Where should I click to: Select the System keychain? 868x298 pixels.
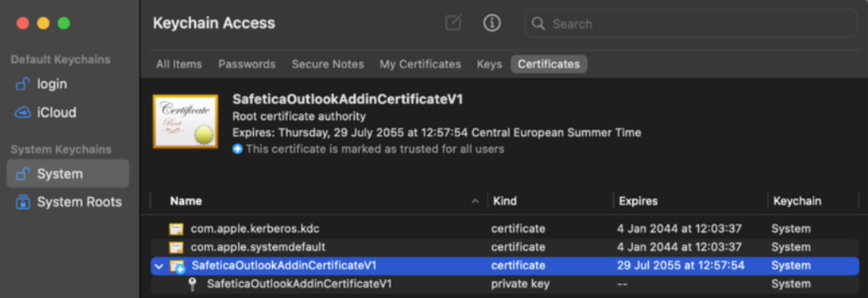pyautogui.click(x=67, y=174)
